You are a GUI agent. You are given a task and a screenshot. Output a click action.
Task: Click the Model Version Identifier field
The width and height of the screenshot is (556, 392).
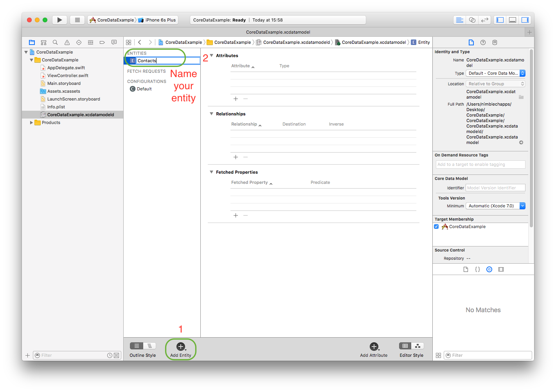click(x=495, y=188)
